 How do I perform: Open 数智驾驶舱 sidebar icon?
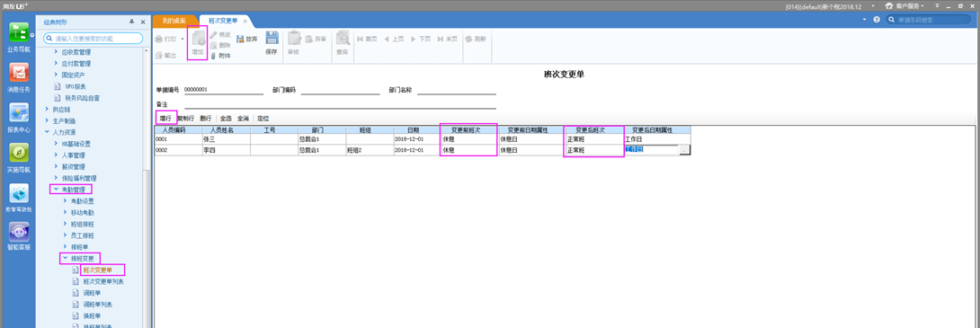[x=18, y=198]
